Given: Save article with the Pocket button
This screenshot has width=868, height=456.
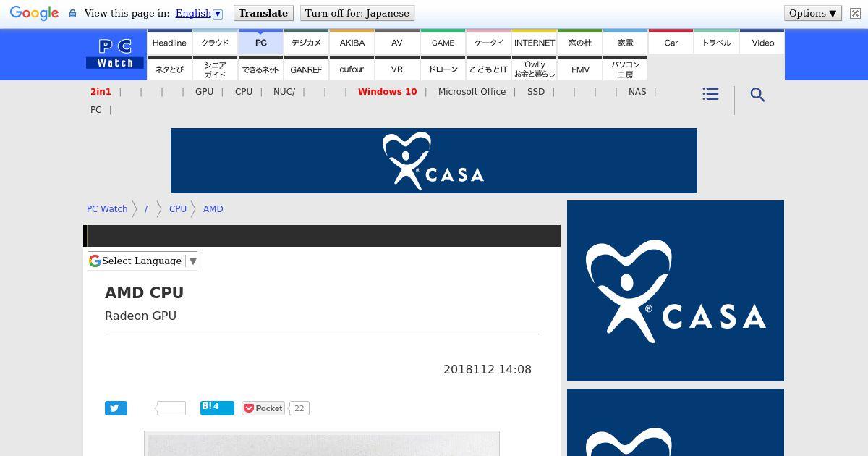Looking at the screenshot, I should pyautogui.click(x=263, y=408).
